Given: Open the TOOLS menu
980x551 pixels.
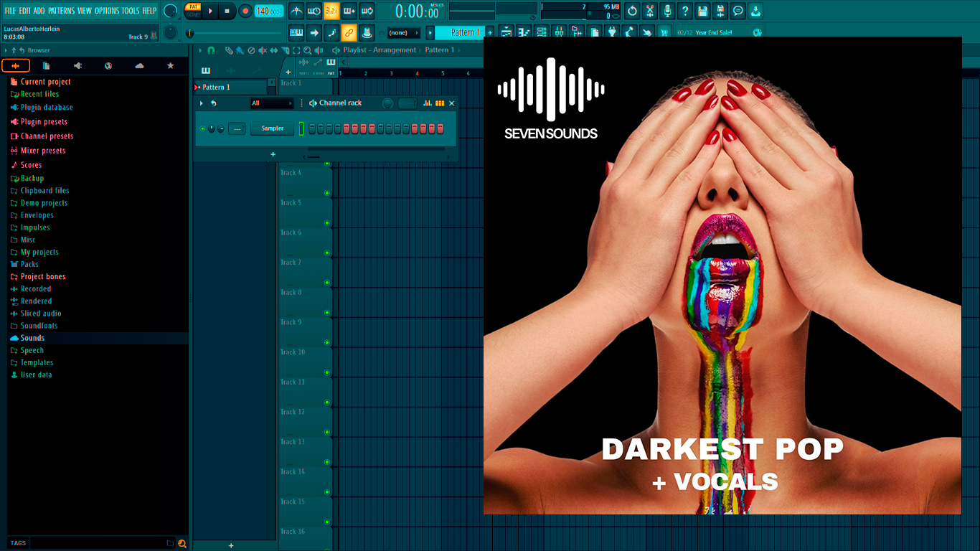Looking at the screenshot, I should (131, 11).
